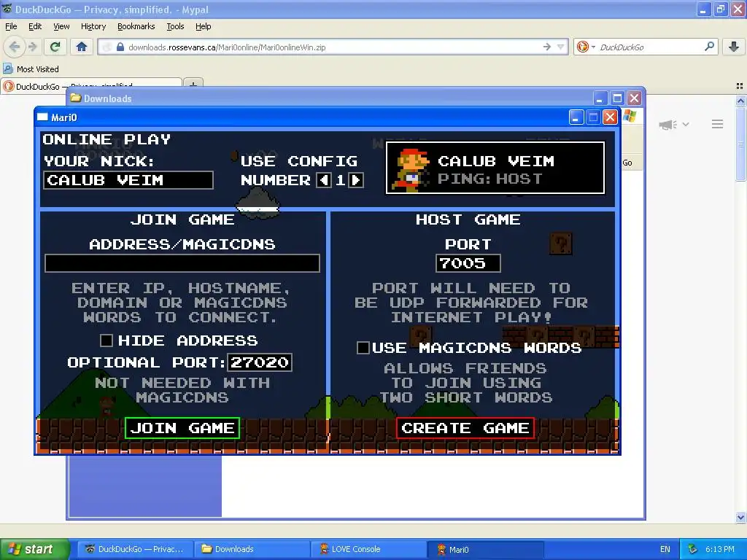Click the page scrollbar down arrow

[x=740, y=517]
